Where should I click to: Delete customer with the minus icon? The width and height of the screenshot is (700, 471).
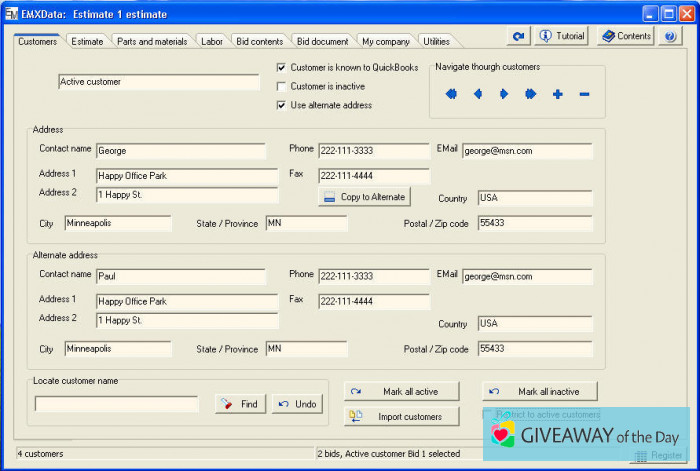tap(584, 95)
